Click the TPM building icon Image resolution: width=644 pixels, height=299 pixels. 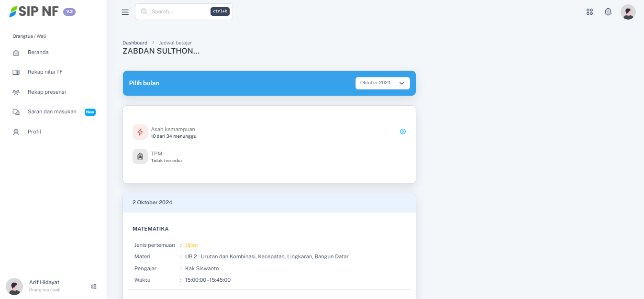pos(140,156)
